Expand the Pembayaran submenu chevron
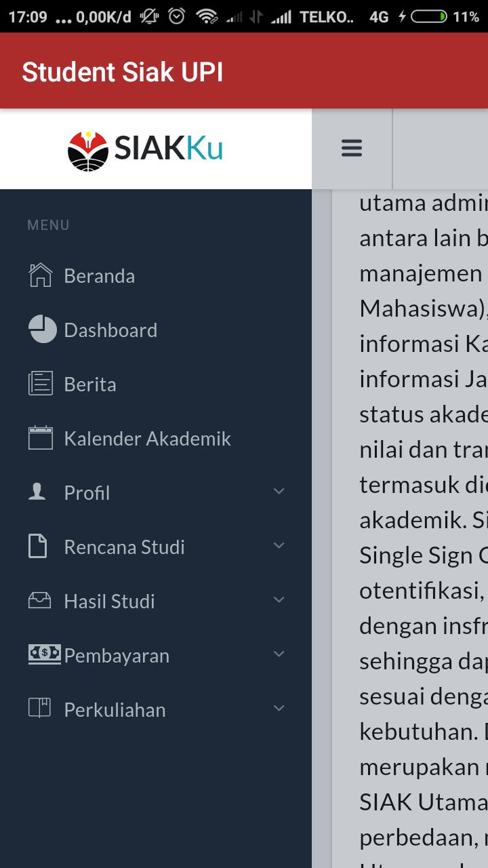 click(x=279, y=654)
